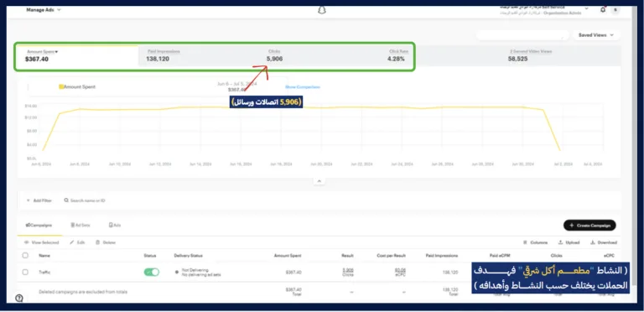Viewport: 644px width, 312px height.
Task: Collapse the chart with the chevron-up button
Action: (319, 181)
